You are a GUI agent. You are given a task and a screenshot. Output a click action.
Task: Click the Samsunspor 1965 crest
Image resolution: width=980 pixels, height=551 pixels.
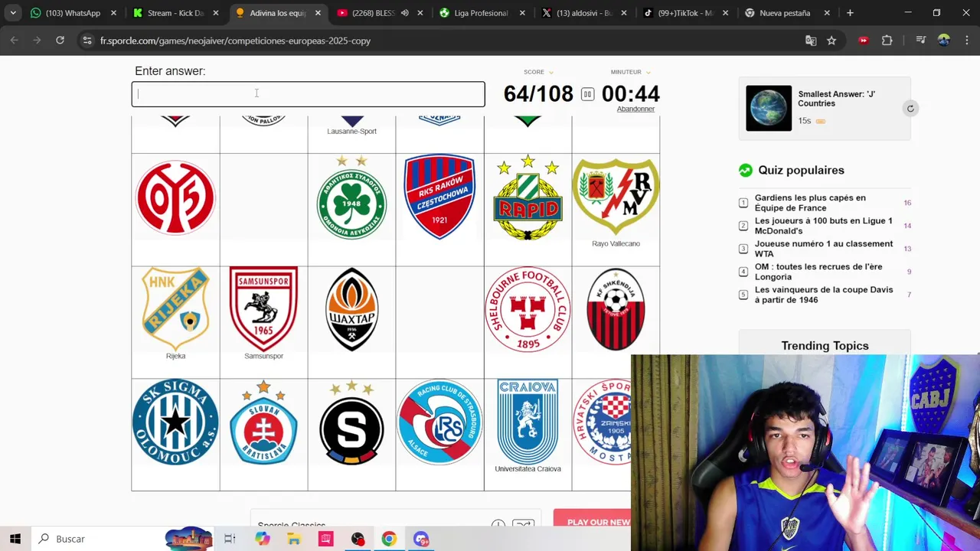[x=263, y=308]
